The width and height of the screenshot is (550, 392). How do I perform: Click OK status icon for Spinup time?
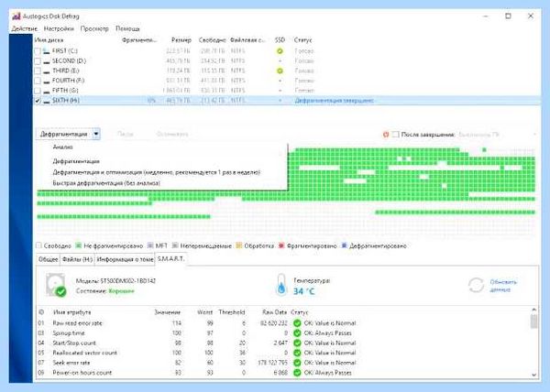coord(297,332)
